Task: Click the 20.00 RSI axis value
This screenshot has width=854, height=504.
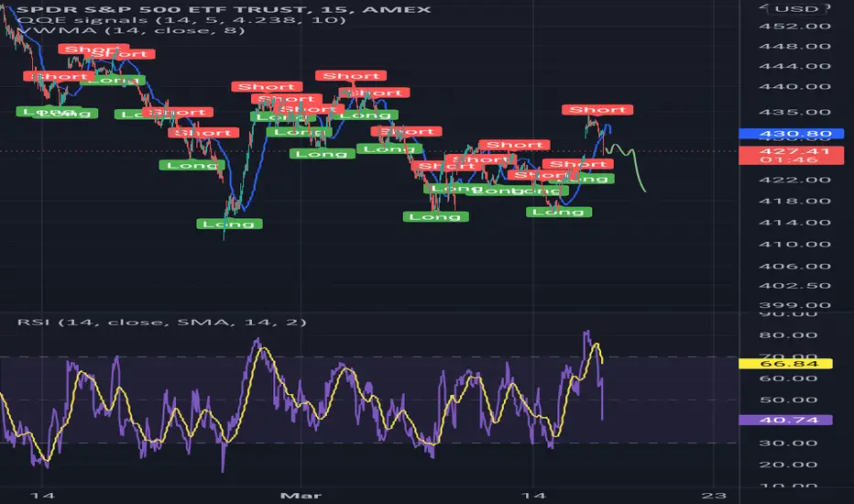Action: (789, 465)
